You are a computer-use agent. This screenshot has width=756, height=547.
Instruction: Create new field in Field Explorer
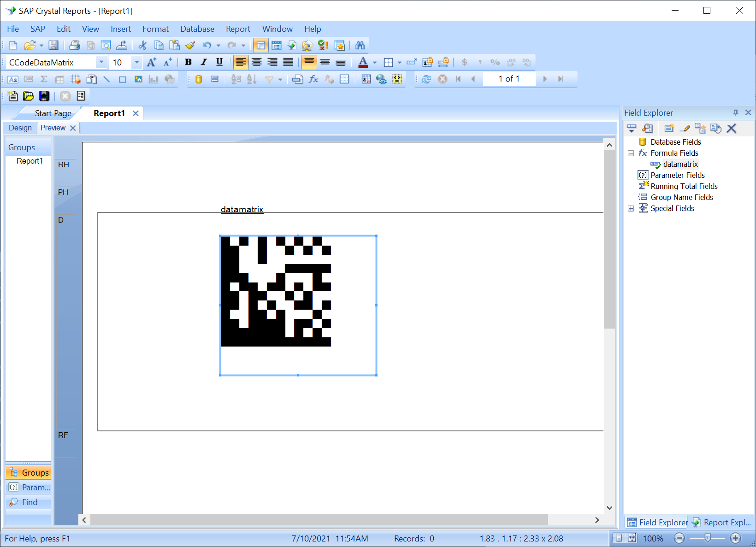pyautogui.click(x=669, y=129)
